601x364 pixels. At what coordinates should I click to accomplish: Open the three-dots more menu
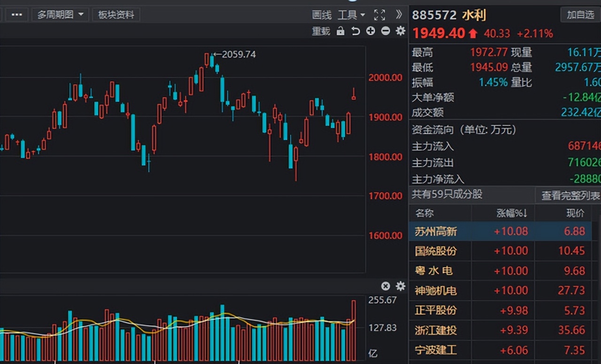point(16,15)
